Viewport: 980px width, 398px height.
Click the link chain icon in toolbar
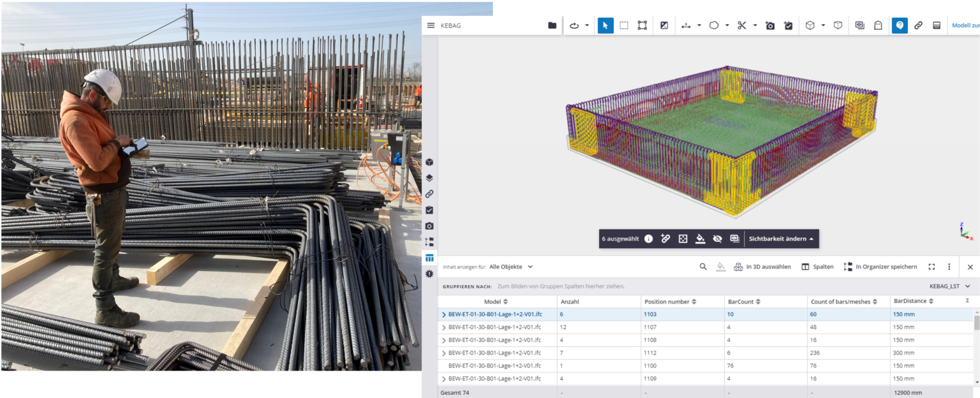point(918,26)
